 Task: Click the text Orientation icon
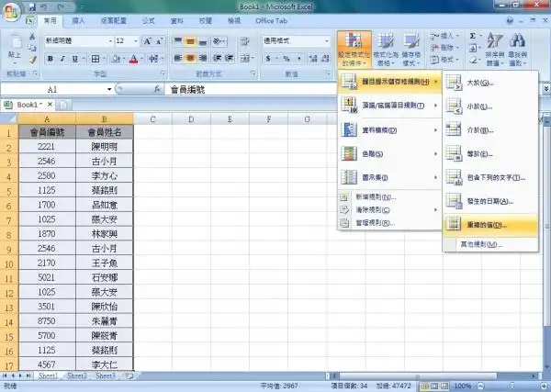point(218,41)
